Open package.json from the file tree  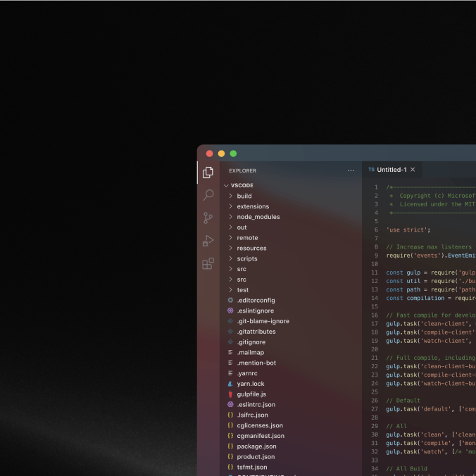tap(256, 446)
